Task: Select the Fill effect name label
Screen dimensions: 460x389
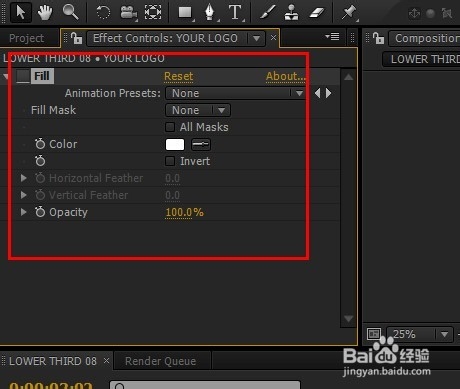Action: (42, 76)
